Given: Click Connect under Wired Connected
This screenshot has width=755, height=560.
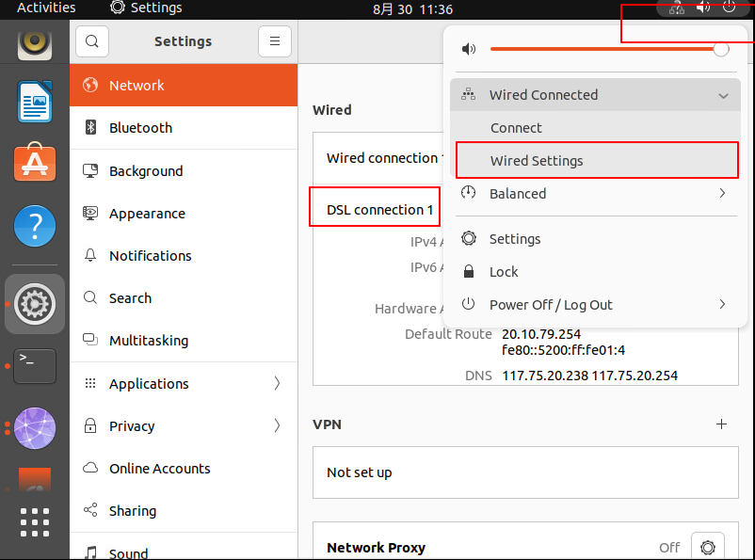Looking at the screenshot, I should (516, 128).
